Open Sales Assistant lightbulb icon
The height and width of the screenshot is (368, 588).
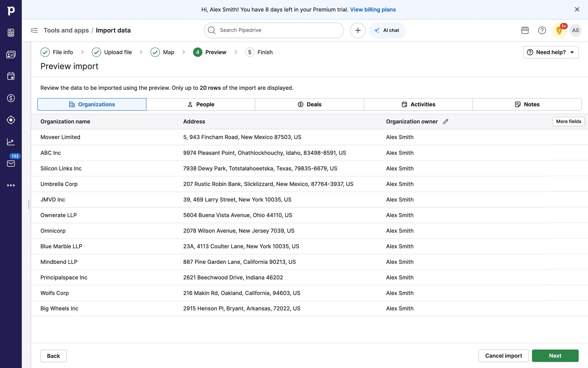[559, 30]
